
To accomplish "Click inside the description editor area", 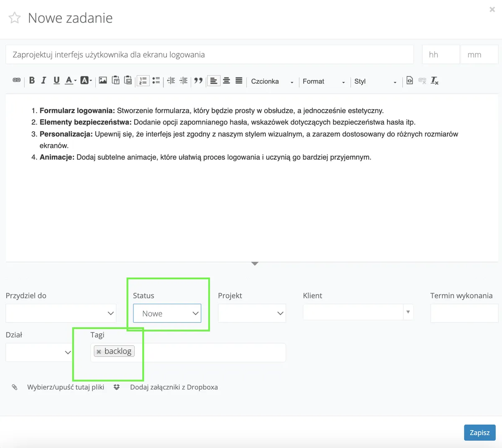I will click(252, 178).
